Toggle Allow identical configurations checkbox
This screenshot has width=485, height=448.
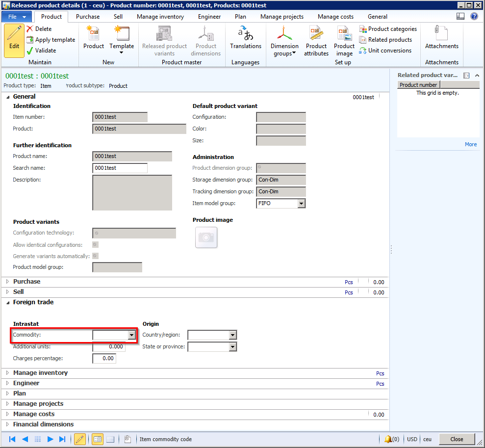click(x=95, y=244)
